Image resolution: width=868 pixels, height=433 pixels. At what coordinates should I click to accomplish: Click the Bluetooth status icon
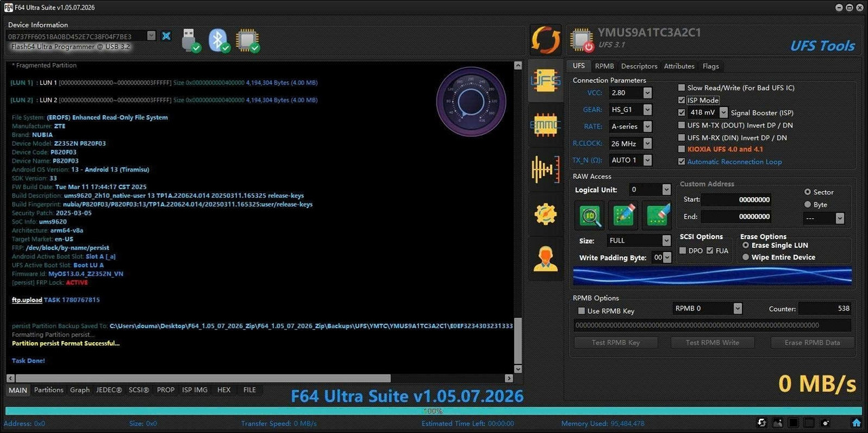218,40
